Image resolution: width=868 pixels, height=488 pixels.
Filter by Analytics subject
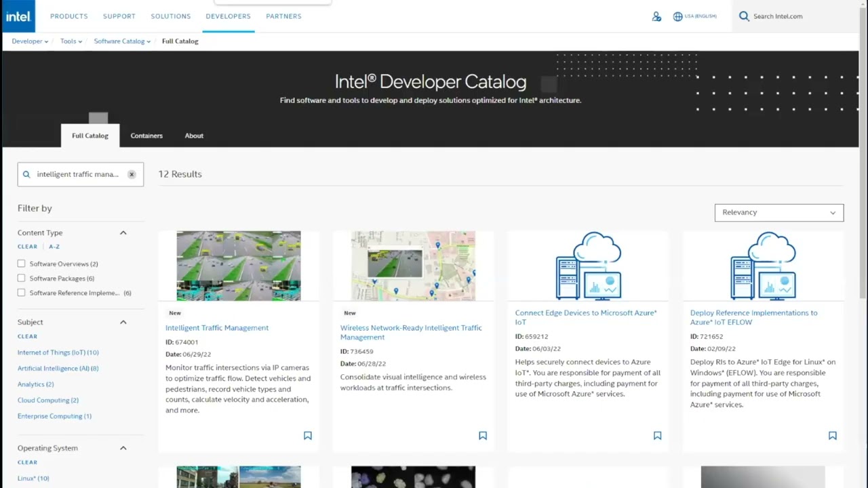point(36,384)
